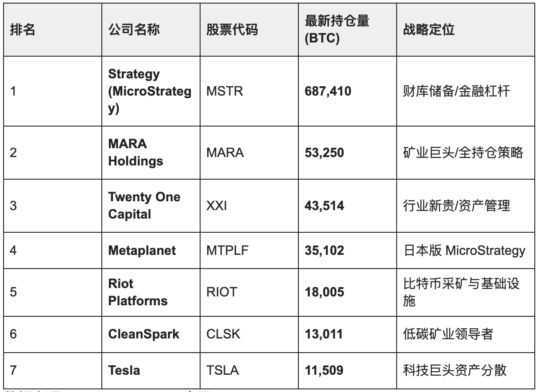Screen dimensions: 541x392
Task: Select the CleanSpark company cell
Action: coord(144,334)
